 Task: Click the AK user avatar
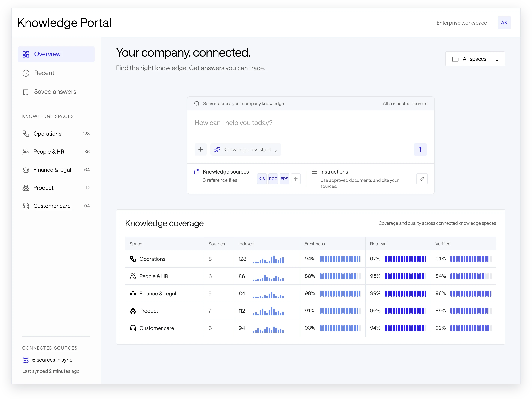[x=504, y=23]
